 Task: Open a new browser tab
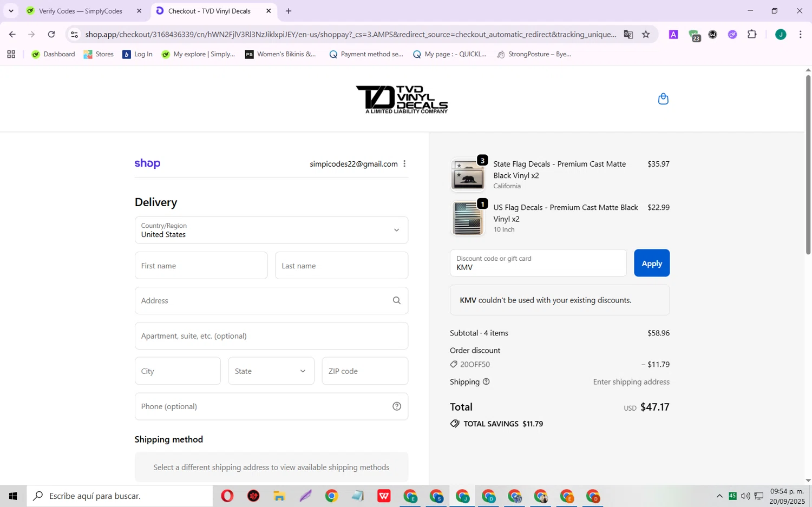tap(289, 11)
